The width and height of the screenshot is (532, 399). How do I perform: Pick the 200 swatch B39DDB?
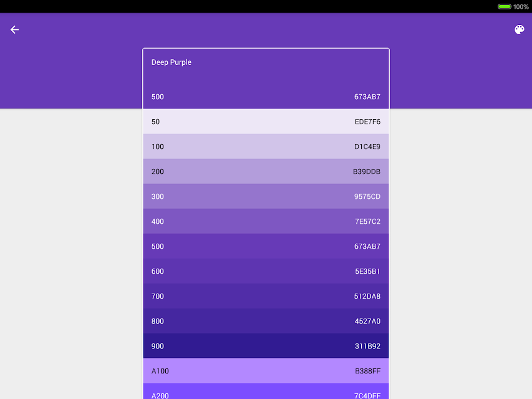point(266,171)
